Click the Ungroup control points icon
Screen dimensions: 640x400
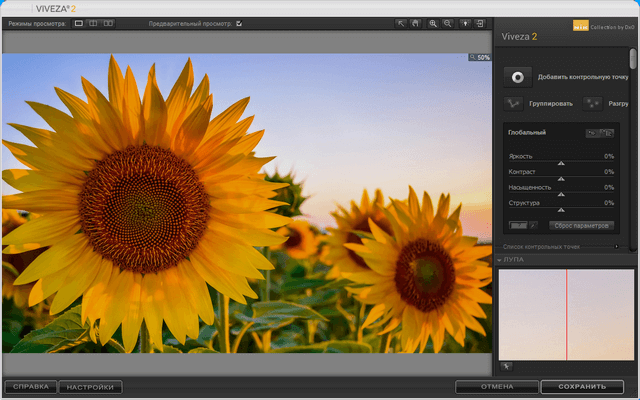point(592,103)
